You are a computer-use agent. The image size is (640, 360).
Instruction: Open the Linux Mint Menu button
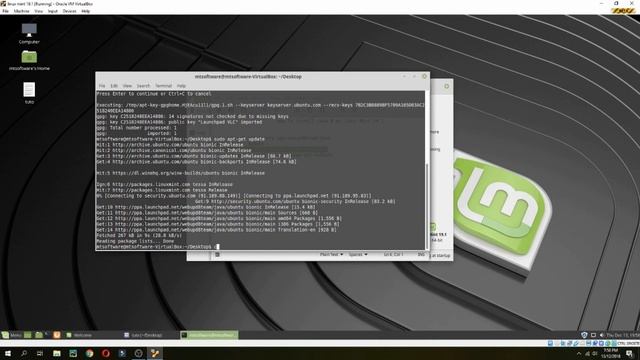coord(11,335)
